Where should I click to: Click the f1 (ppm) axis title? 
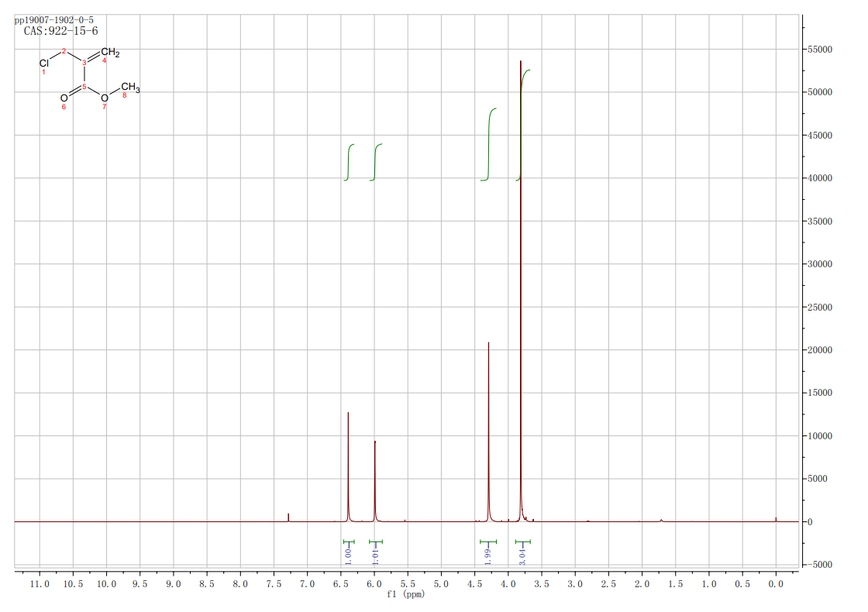point(405,594)
